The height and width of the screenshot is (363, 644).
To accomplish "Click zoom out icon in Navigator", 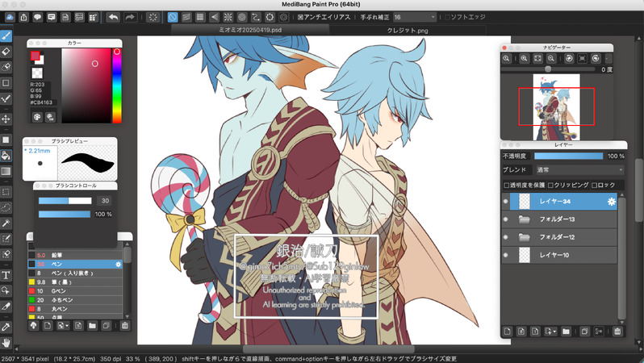I will 551,59.
